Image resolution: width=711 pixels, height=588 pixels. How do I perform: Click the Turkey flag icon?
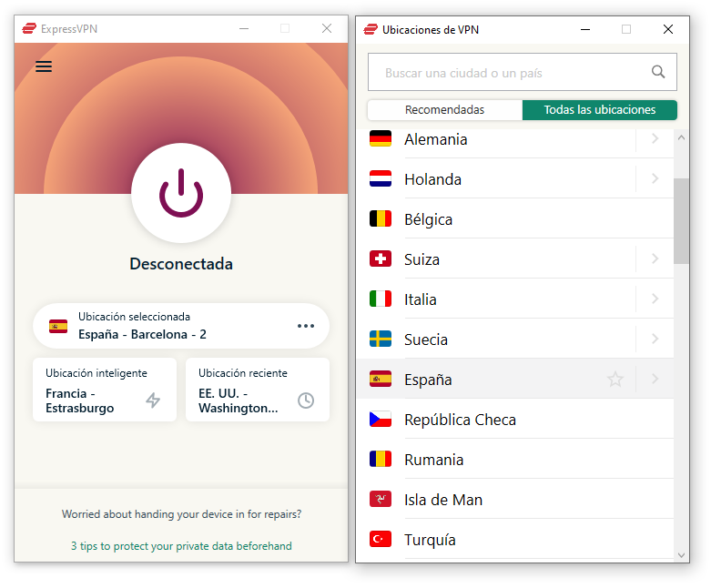pos(381,539)
